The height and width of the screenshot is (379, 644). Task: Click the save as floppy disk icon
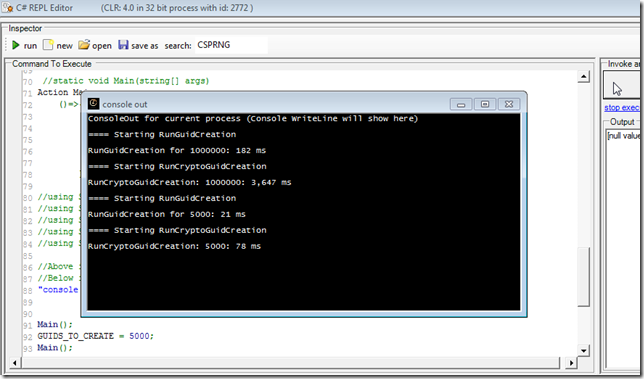[123, 44]
